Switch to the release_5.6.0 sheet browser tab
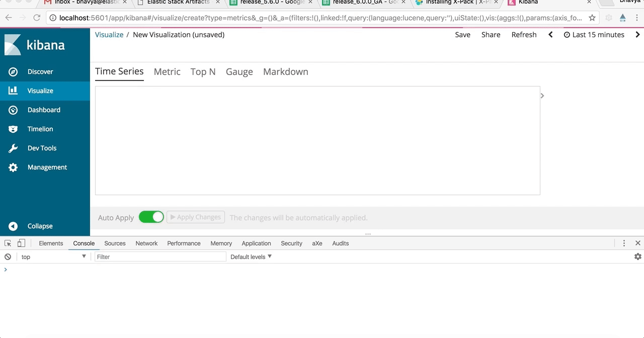Viewport: 644px width, 338px height. [x=271, y=3]
